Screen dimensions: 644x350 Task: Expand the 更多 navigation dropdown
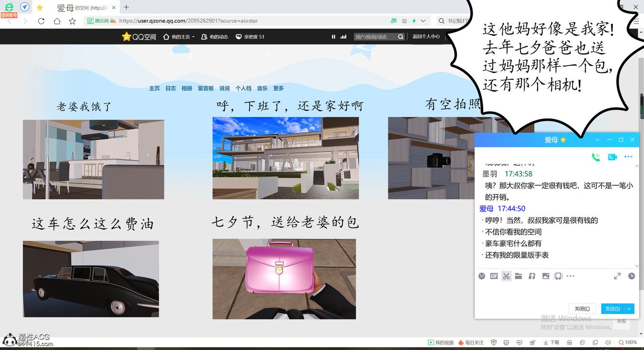(x=278, y=88)
